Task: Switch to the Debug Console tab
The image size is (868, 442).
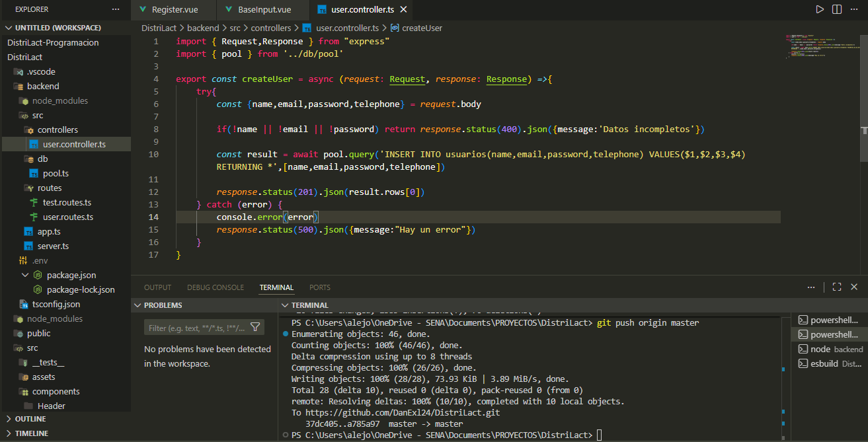Action: click(215, 287)
